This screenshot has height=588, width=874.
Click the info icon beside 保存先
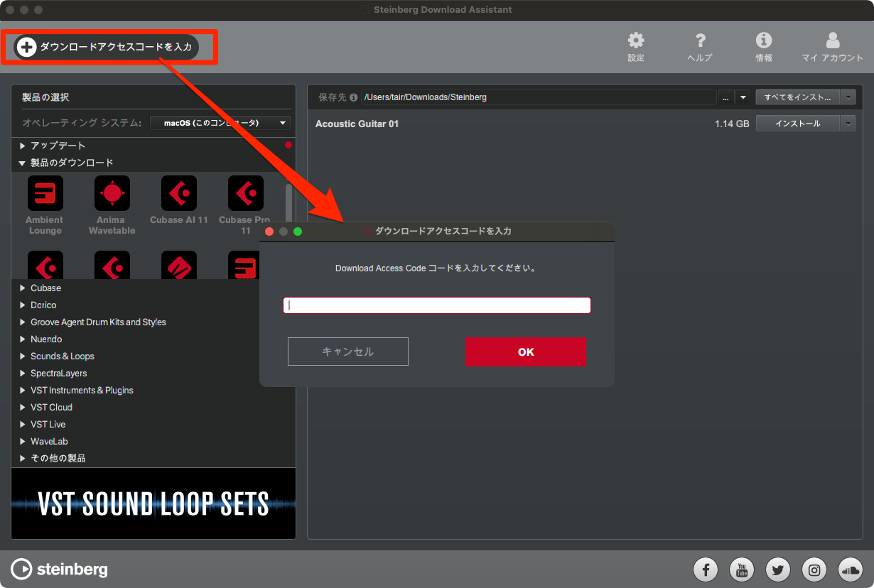tap(354, 97)
